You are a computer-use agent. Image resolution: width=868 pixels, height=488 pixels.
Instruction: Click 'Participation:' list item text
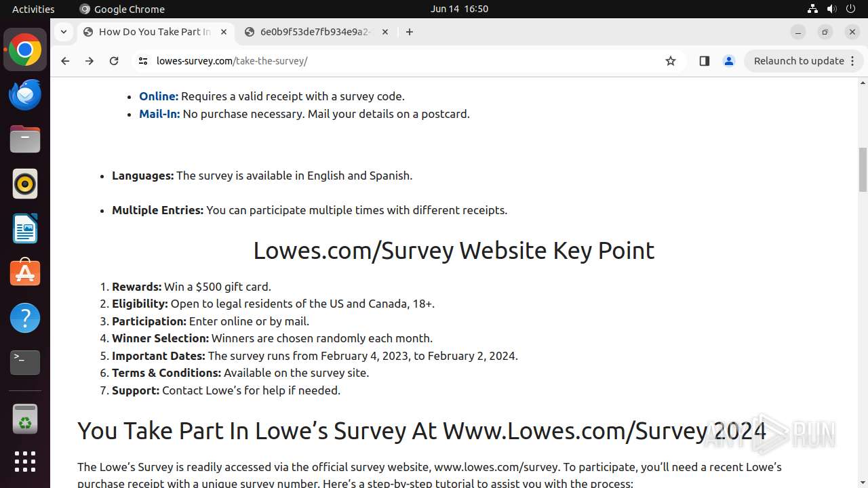(210, 321)
